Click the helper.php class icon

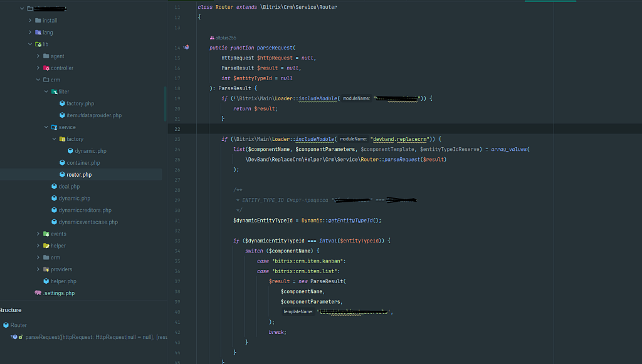(47, 281)
